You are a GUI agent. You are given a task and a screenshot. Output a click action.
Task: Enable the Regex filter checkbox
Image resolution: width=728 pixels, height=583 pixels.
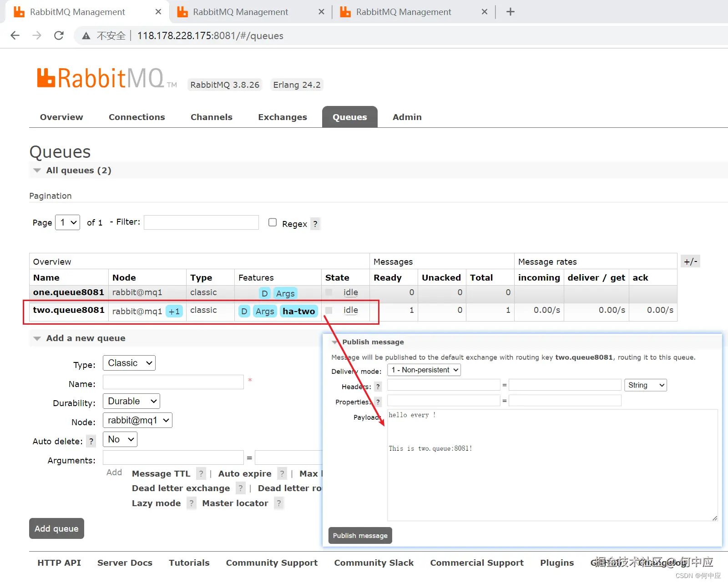(273, 222)
